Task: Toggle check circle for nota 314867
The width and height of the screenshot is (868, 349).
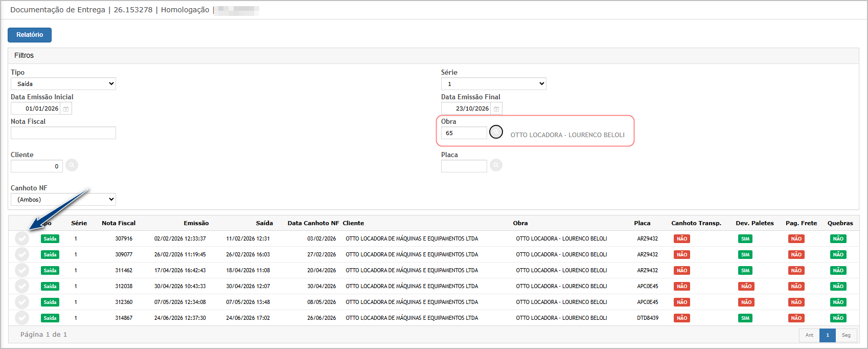Action: tap(22, 318)
